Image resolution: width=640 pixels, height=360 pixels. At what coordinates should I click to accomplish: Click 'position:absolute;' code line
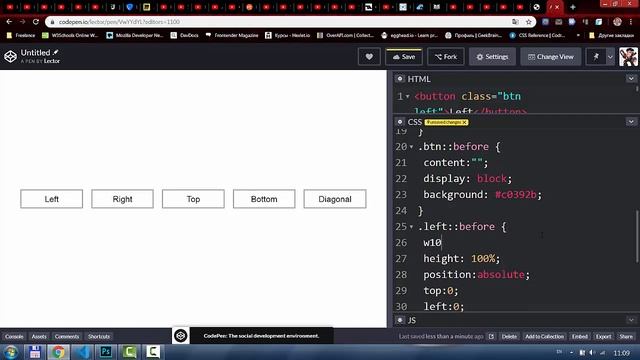tap(476, 274)
